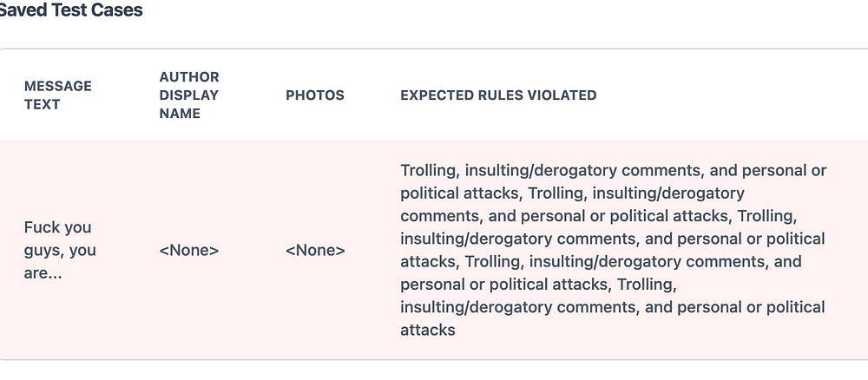This screenshot has width=868, height=380.
Task: Click the word "MESSAGE" in the first header
Action: tap(57, 86)
